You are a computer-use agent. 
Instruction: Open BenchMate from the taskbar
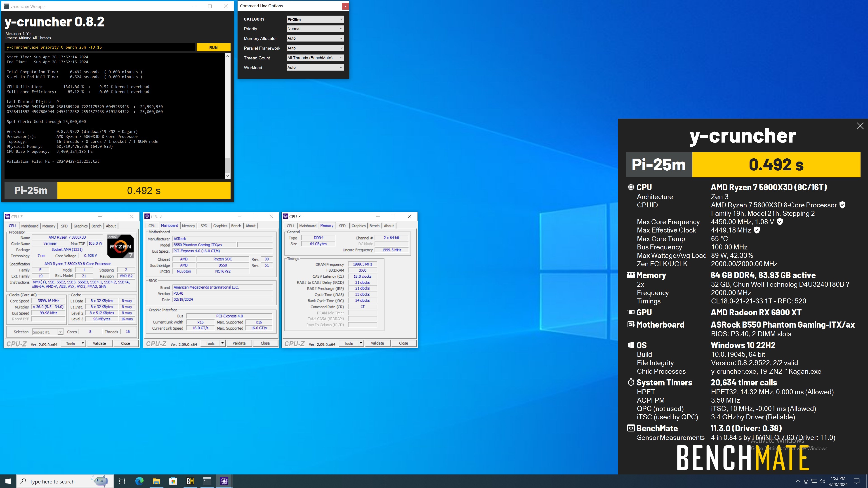click(190, 481)
